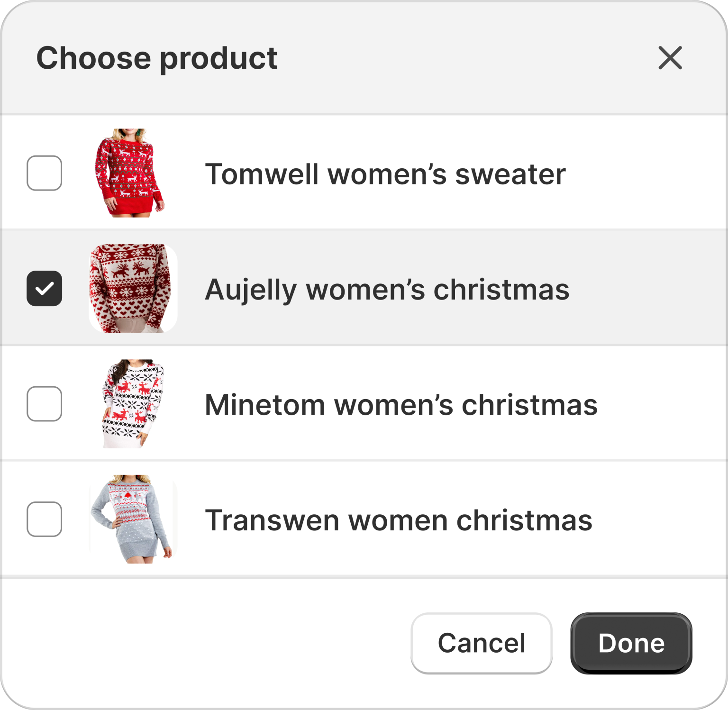
Task: Click empty space right of Aujelly name
Action: click(649, 288)
